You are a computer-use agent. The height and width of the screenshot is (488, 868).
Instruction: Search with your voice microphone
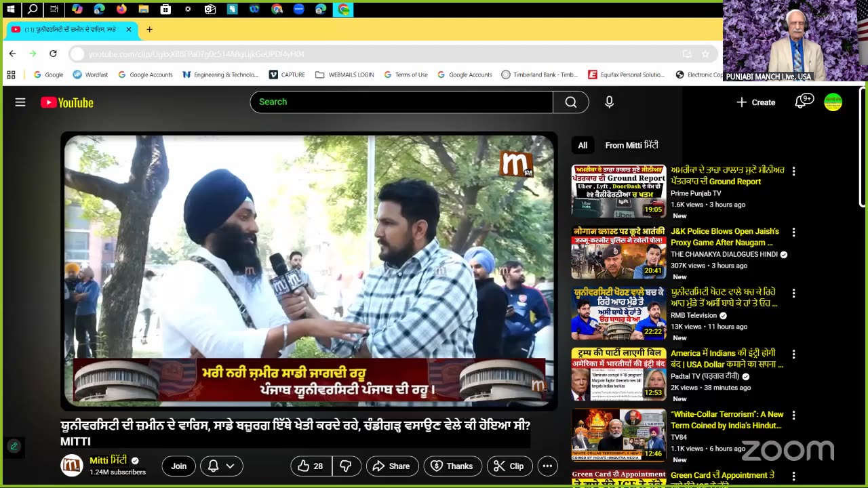point(609,102)
